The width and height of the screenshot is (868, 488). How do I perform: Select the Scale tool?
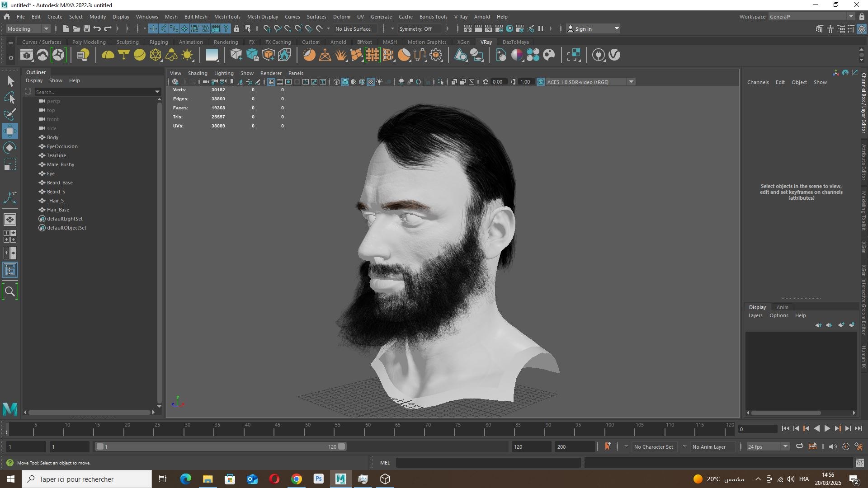[10, 164]
